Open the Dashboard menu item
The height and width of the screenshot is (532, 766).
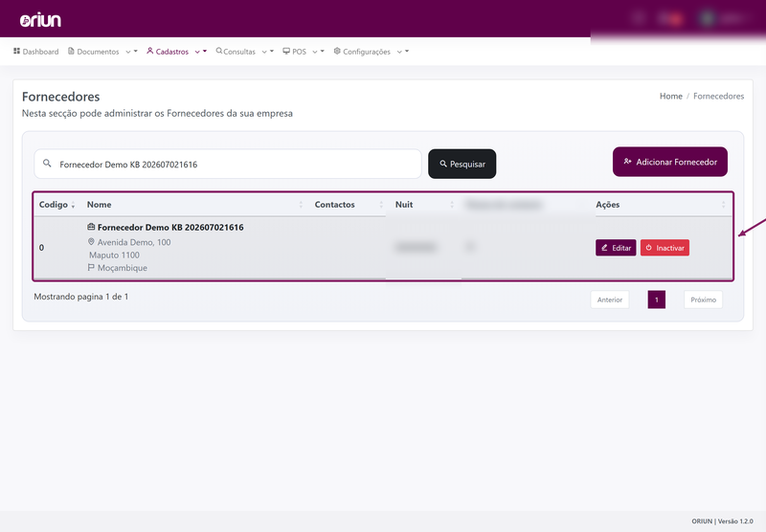coord(35,52)
